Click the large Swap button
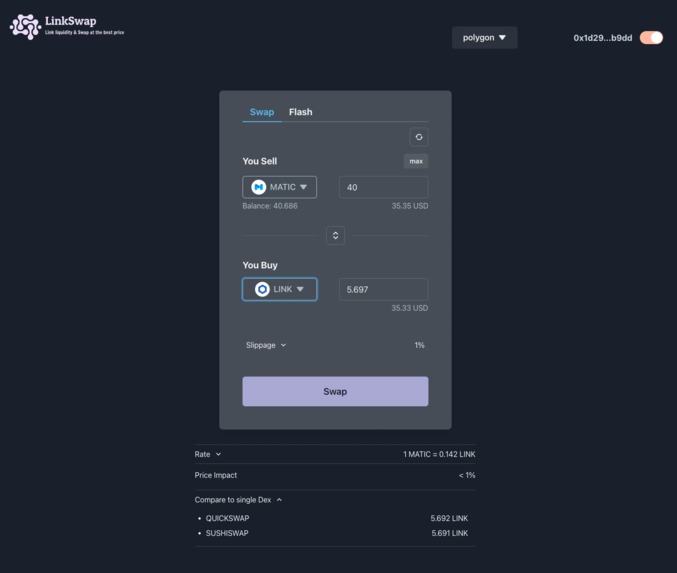 pyautogui.click(x=335, y=391)
